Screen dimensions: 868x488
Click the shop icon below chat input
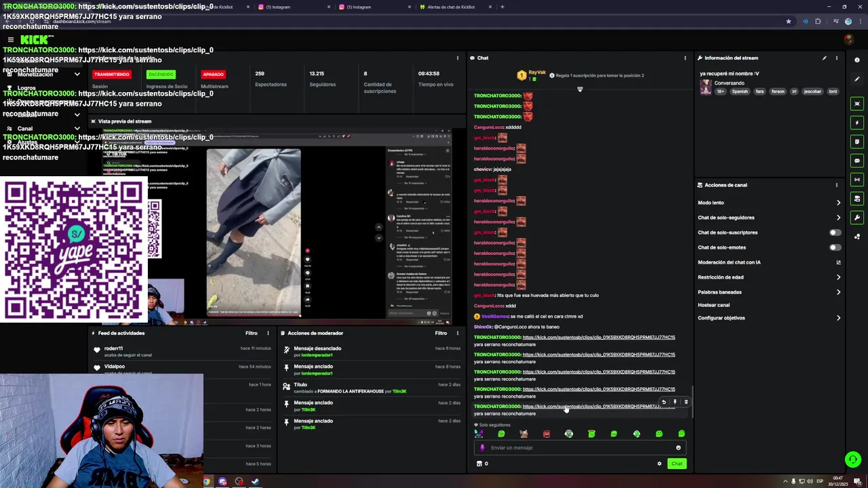point(479,464)
